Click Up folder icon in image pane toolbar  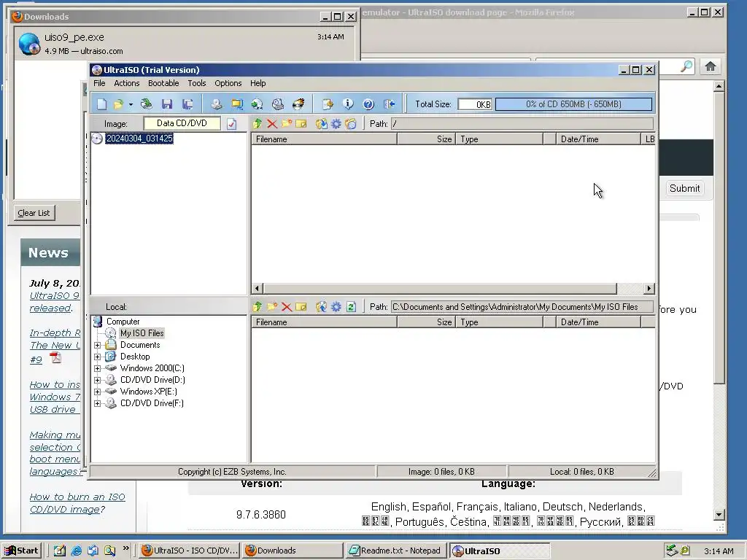pyautogui.click(x=258, y=124)
